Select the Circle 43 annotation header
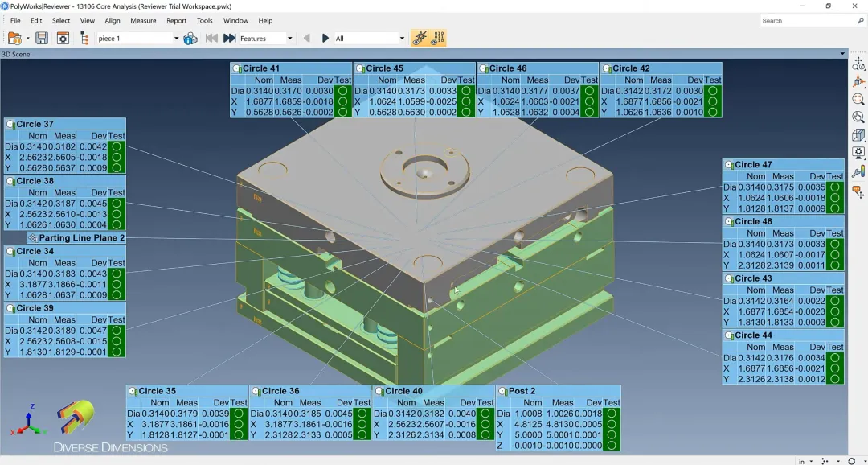868x465 pixels. pyautogui.click(x=784, y=278)
